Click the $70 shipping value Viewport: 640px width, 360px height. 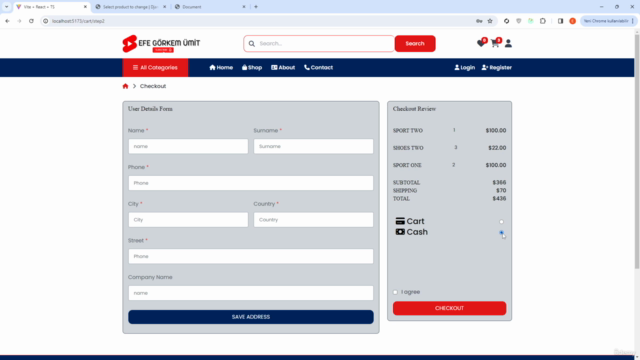pos(501,191)
